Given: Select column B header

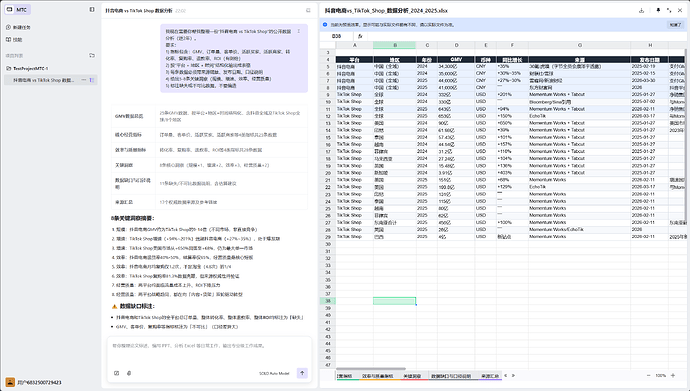Looking at the screenshot, I should tap(395, 45).
